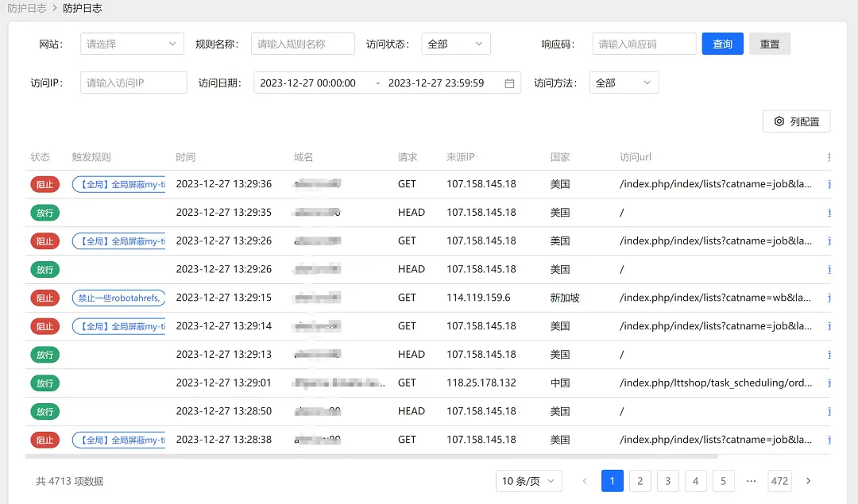Screen dimensions: 858x504
Task: Click the 规则名称 rule name input field
Action: coord(302,44)
